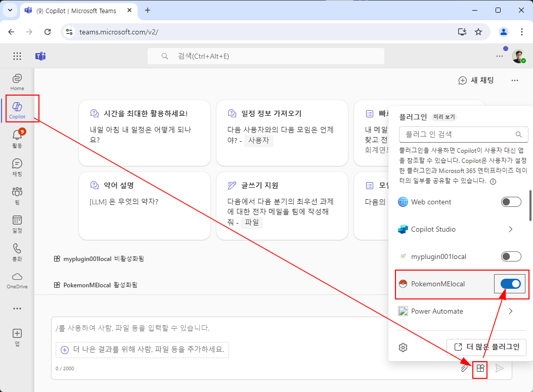The width and height of the screenshot is (533, 392).
Task: Open Chrome profile icon
Action: click(504, 32)
